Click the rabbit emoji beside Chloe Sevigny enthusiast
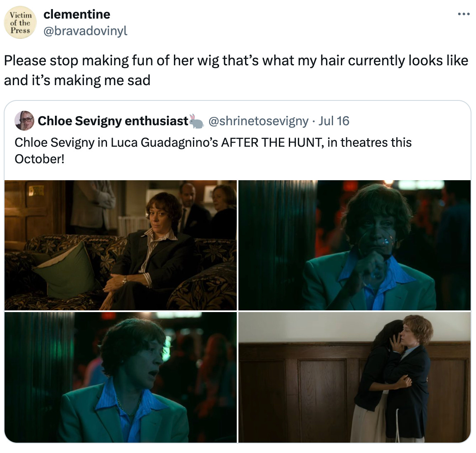 click(196, 121)
